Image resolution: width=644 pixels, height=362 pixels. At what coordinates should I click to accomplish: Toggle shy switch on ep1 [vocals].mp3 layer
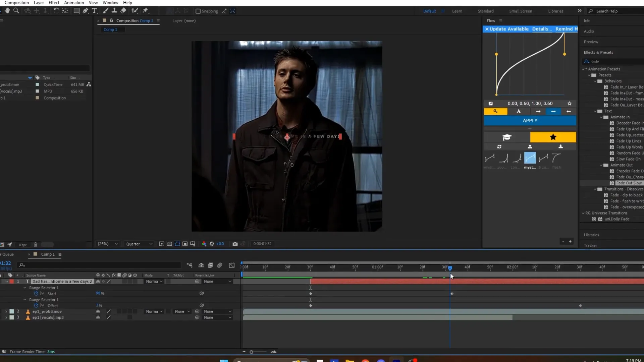(x=98, y=318)
